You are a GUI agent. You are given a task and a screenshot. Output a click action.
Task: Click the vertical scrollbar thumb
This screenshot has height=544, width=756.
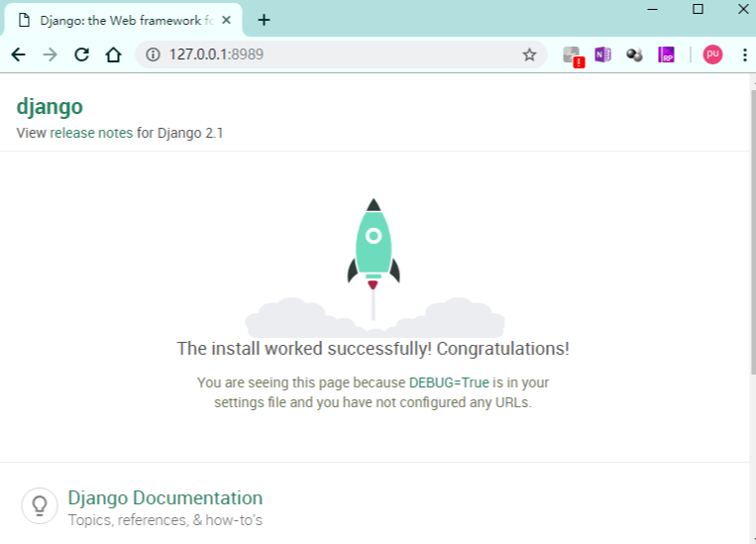point(753,232)
